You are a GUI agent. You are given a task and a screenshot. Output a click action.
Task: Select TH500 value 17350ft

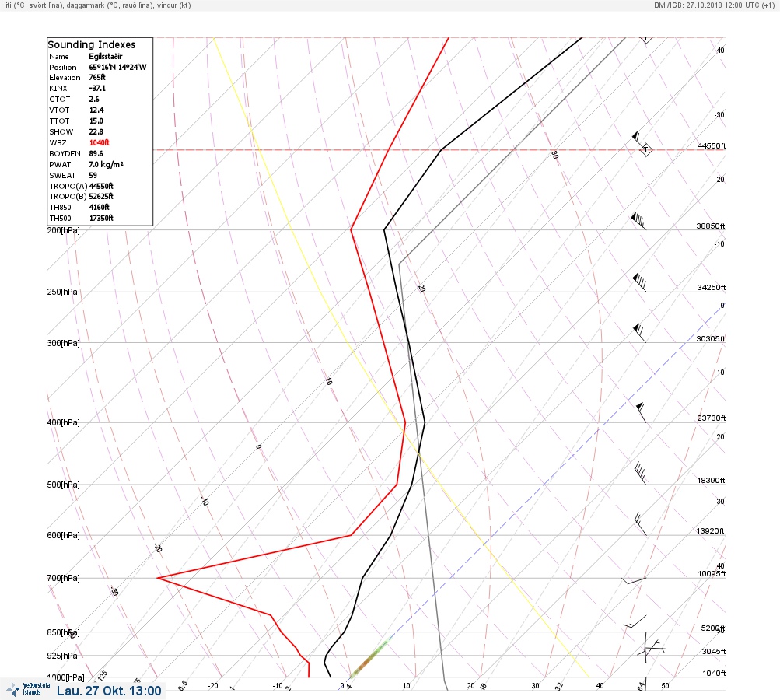coord(101,218)
